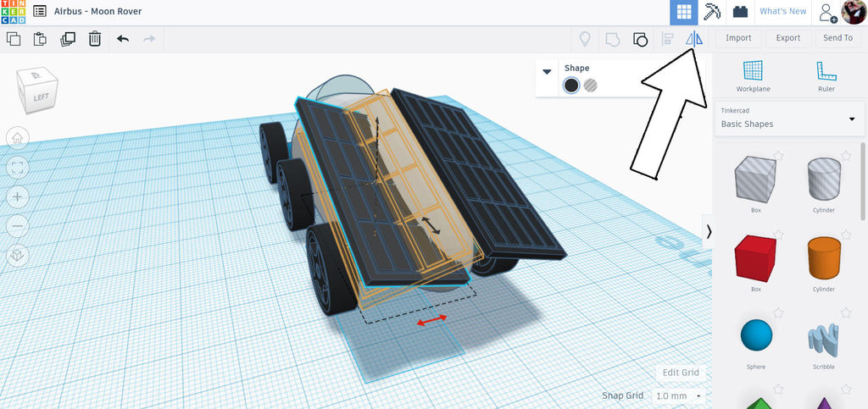Collapse the shapes panel chevron
The height and width of the screenshot is (409, 868).
[x=708, y=232]
